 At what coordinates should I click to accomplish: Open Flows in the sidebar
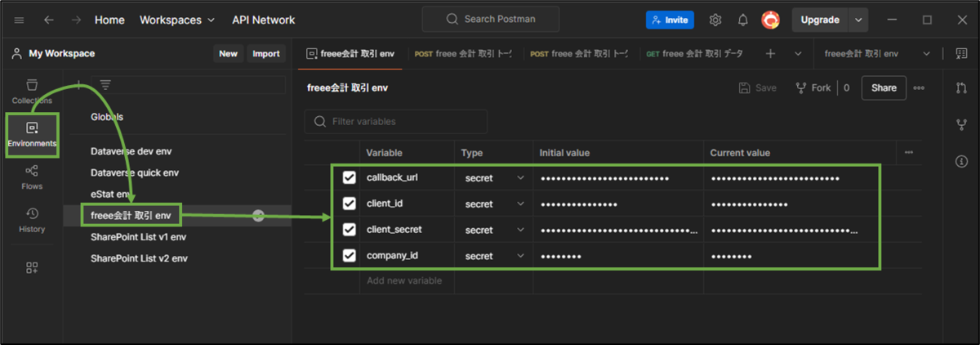(x=32, y=177)
